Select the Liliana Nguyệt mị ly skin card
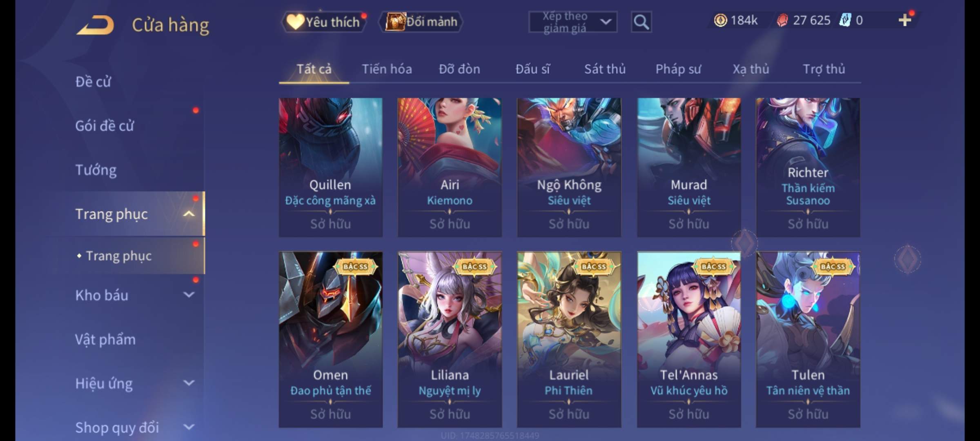The height and width of the screenshot is (441, 980). 450,339
